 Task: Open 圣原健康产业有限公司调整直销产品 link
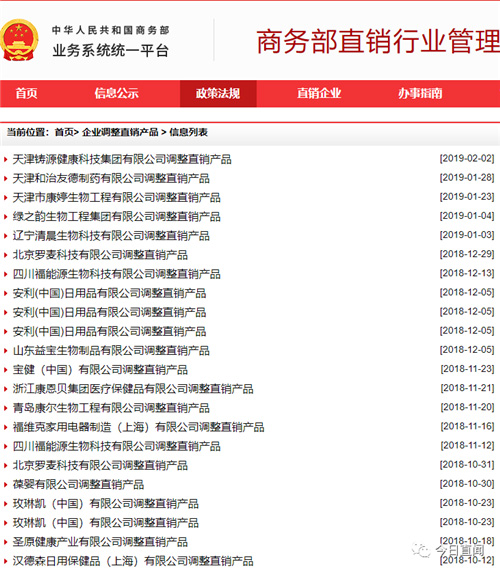coord(100,542)
